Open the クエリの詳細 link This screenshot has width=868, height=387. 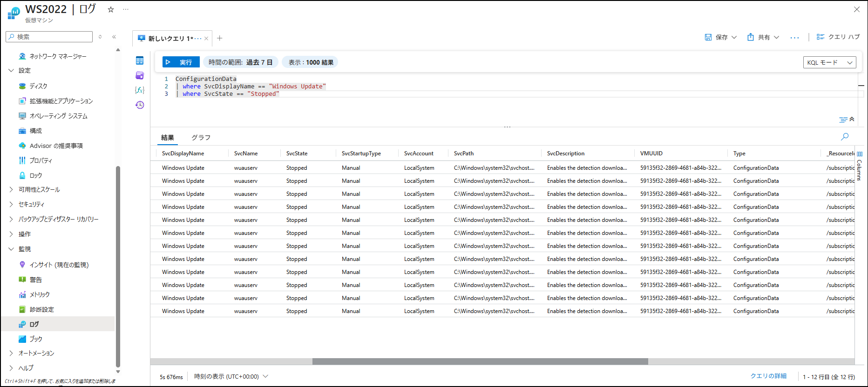[768, 376]
